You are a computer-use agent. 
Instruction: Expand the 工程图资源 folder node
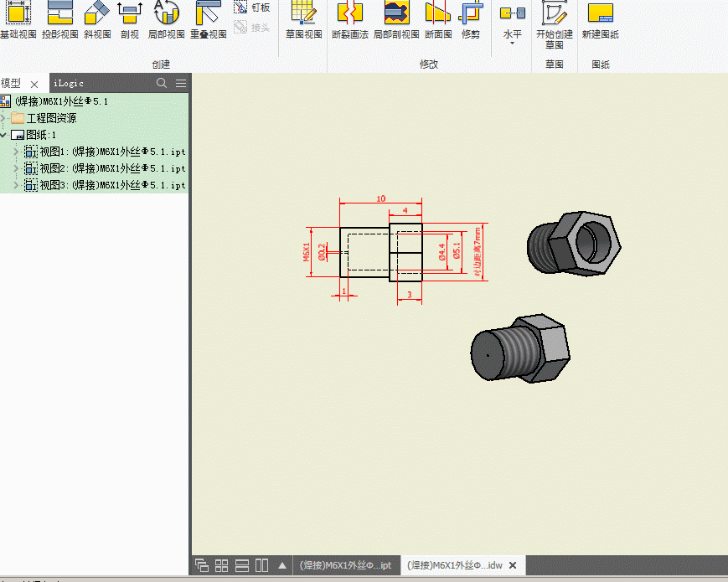coord(4,118)
